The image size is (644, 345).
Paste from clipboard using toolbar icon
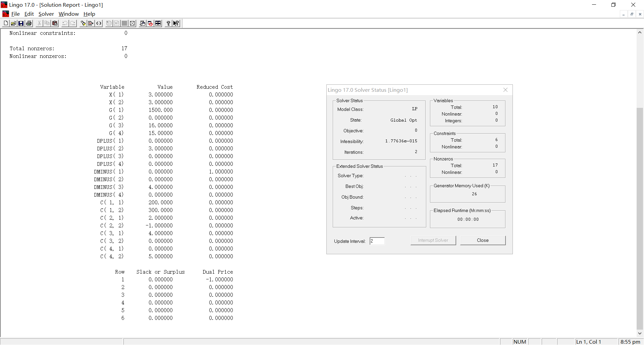pyautogui.click(x=55, y=23)
